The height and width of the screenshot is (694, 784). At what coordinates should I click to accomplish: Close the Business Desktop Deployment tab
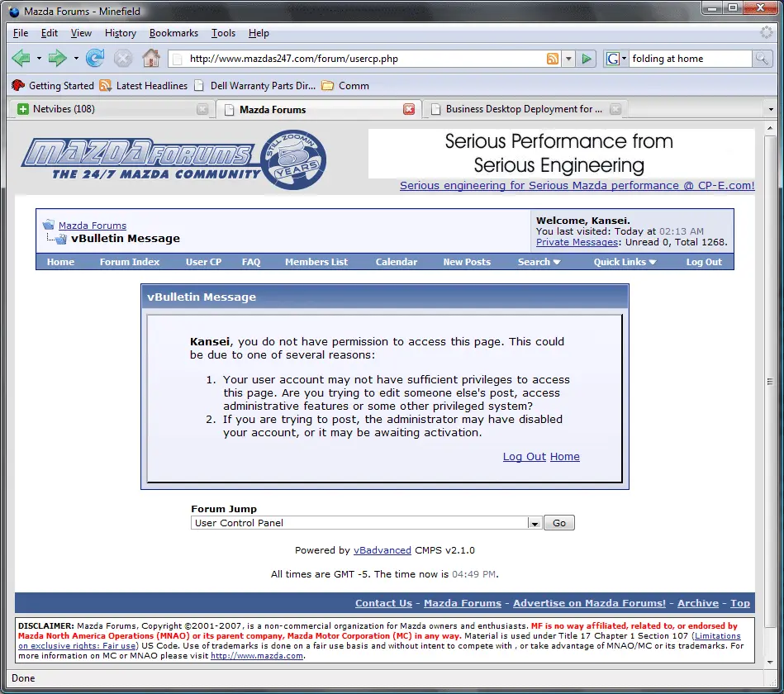coord(615,109)
